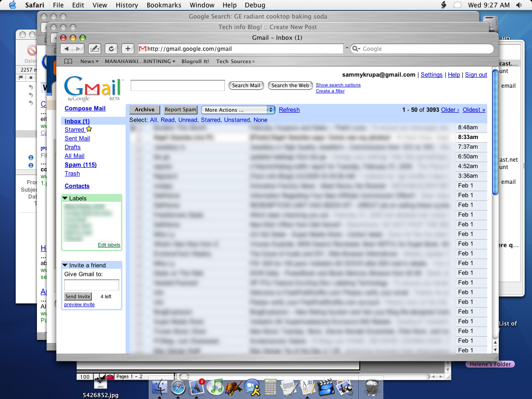
Task: Launch iTunes from the Dock
Action: click(215, 387)
